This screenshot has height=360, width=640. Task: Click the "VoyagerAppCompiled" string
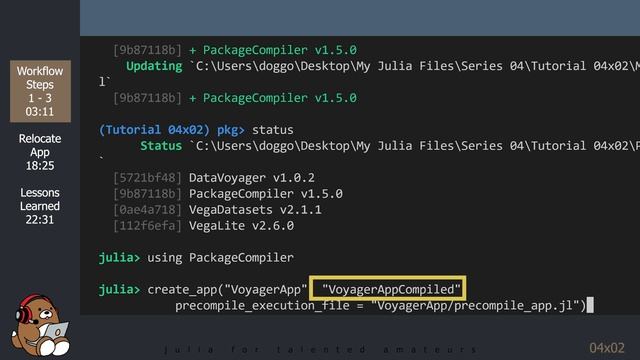pyautogui.click(x=391, y=289)
